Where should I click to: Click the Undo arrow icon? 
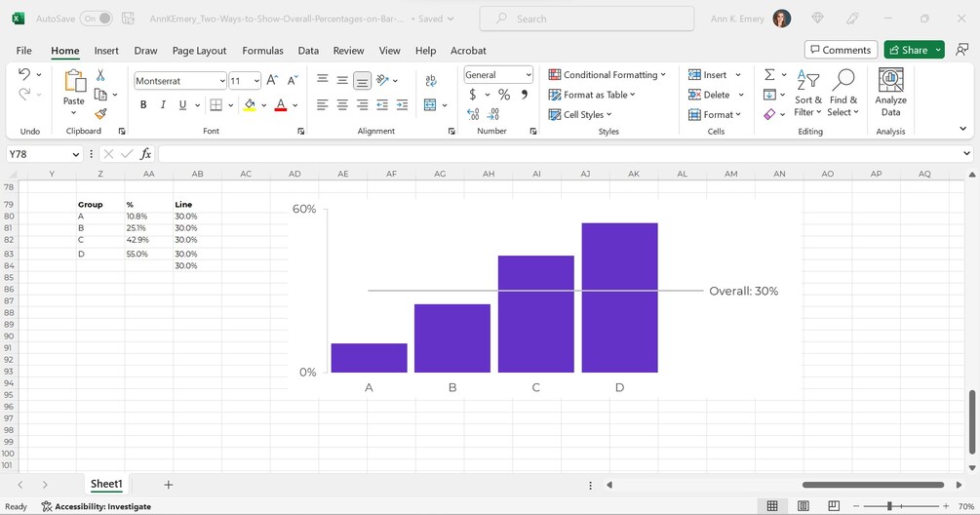(24, 74)
